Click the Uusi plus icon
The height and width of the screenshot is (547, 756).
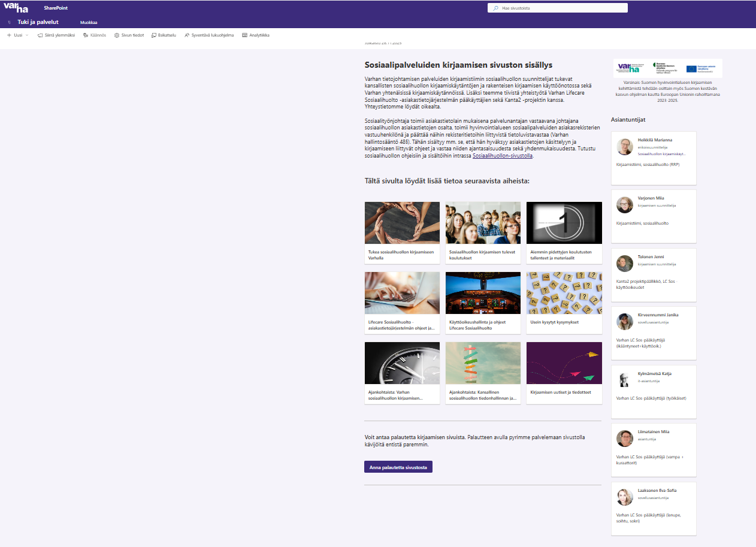tap(9, 35)
